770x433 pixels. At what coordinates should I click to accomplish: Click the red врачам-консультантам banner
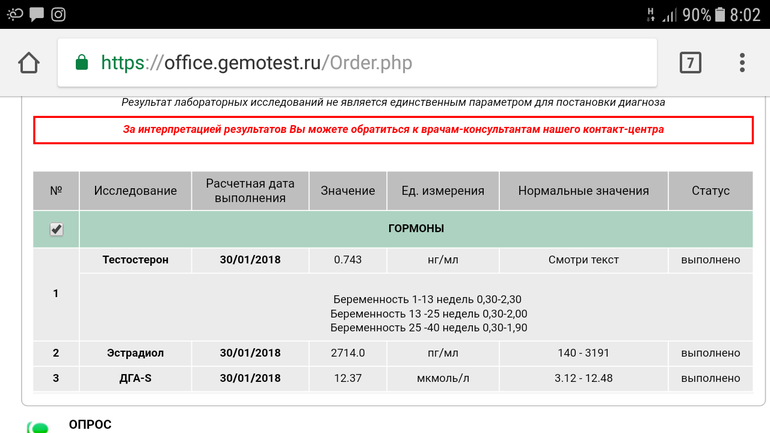pos(393,130)
